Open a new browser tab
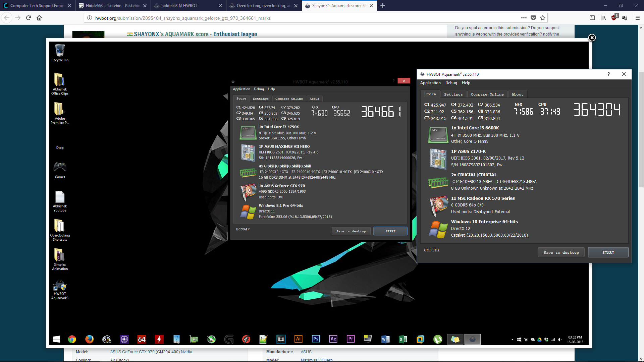Viewport: 644px width, 362px height. 383,5
